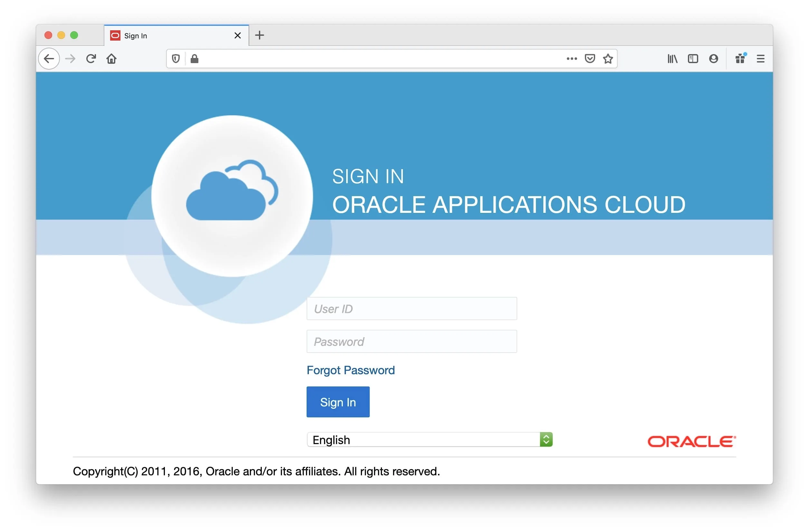Click the SIGN IN heading text
This screenshot has height=532, width=809.
[x=368, y=176]
